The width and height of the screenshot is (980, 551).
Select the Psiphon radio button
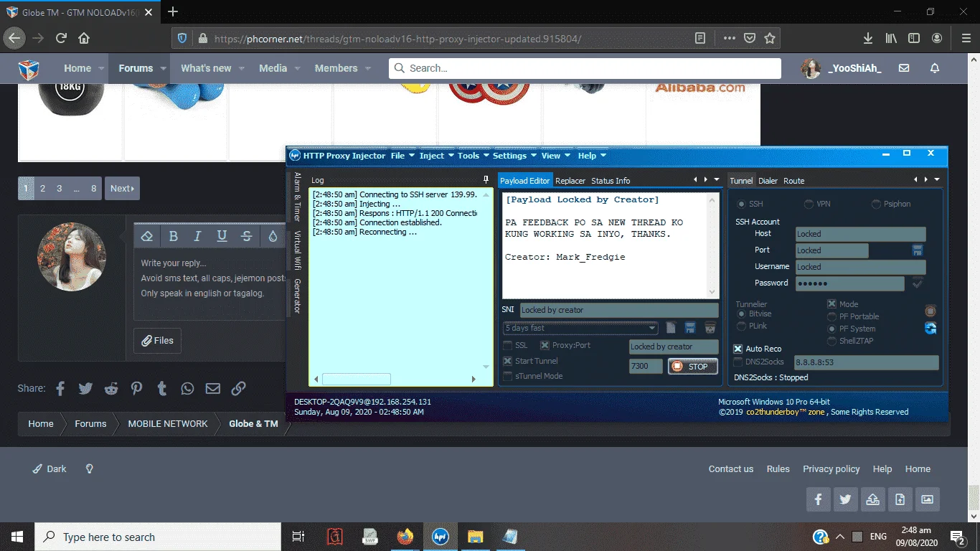click(876, 204)
